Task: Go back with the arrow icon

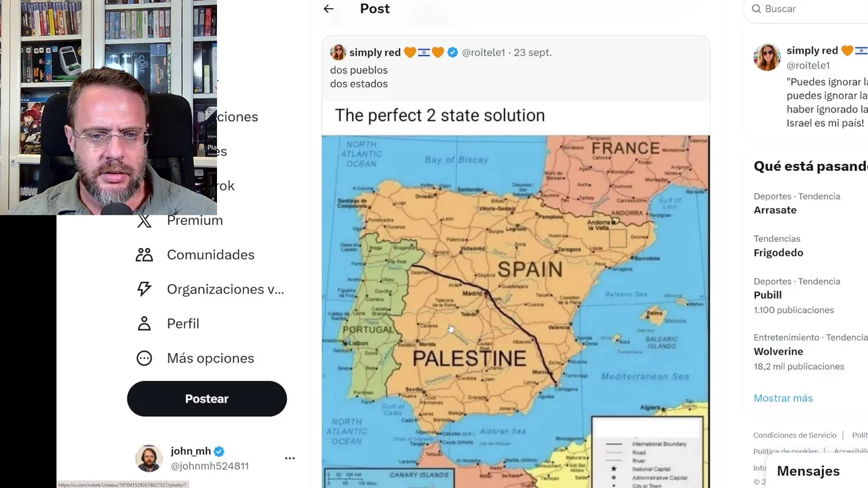Action: click(x=329, y=9)
